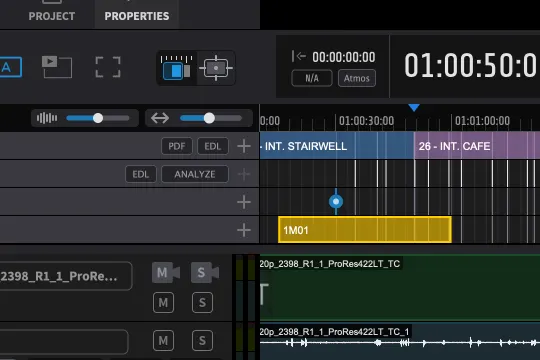Click the horizontal zoom arrows icon
The width and height of the screenshot is (540, 360).
click(160, 118)
